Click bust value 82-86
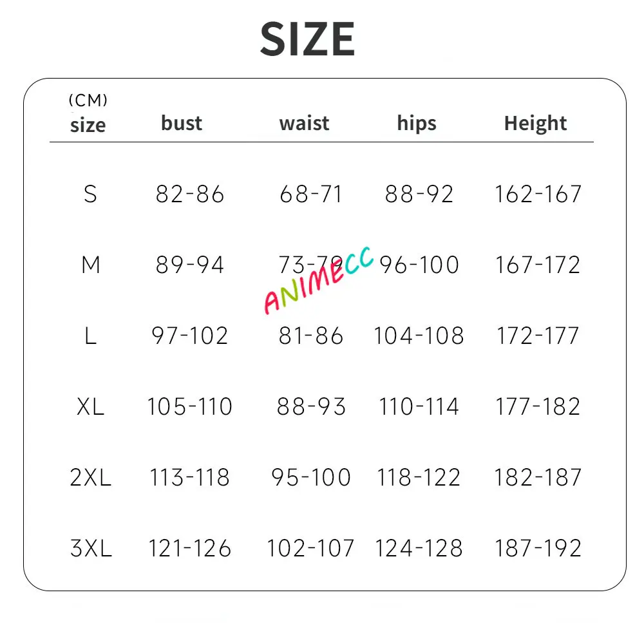 coord(190,194)
